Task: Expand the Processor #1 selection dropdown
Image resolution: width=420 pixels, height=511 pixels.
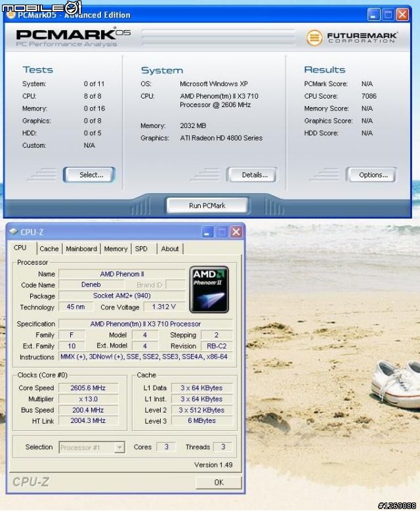Action: (x=119, y=447)
